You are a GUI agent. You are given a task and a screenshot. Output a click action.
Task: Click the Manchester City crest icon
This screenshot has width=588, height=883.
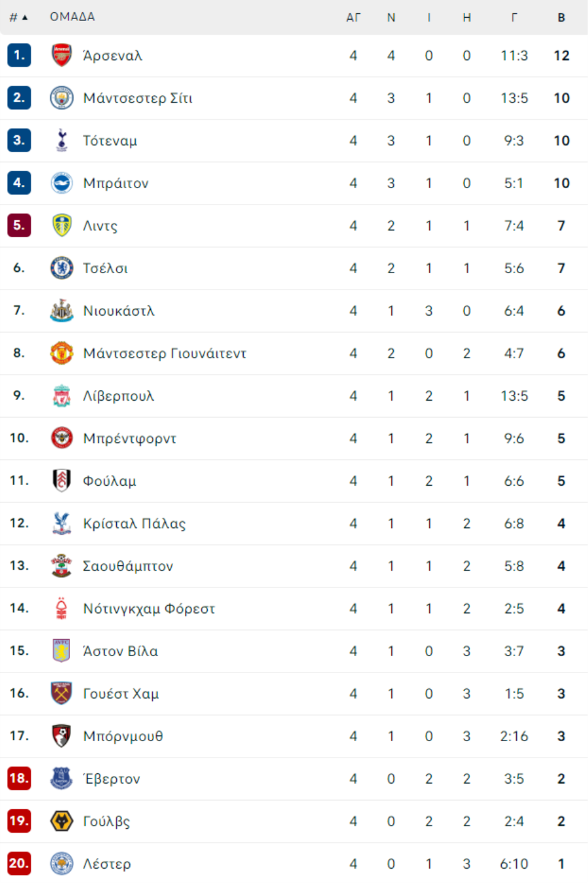tap(61, 98)
